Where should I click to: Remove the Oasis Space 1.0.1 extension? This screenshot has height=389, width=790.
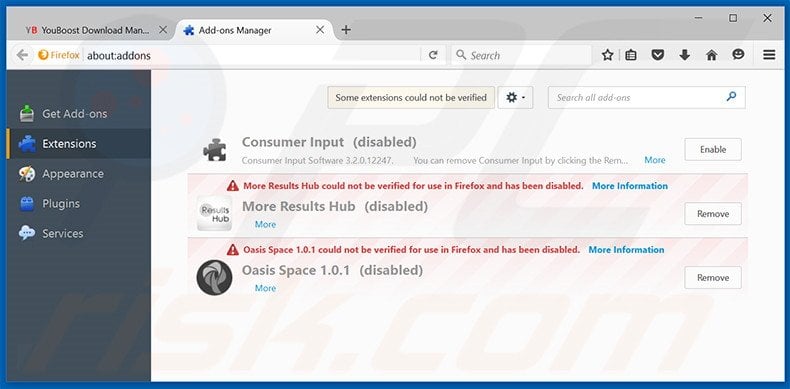[713, 278]
